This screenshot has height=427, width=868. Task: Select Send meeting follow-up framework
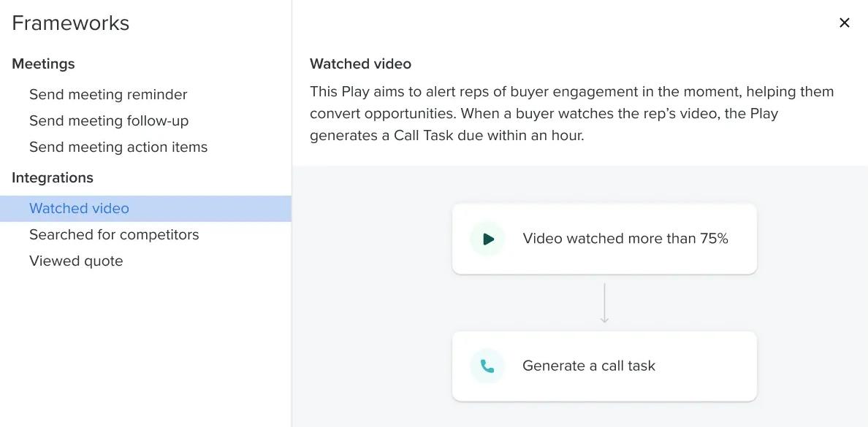tap(108, 120)
